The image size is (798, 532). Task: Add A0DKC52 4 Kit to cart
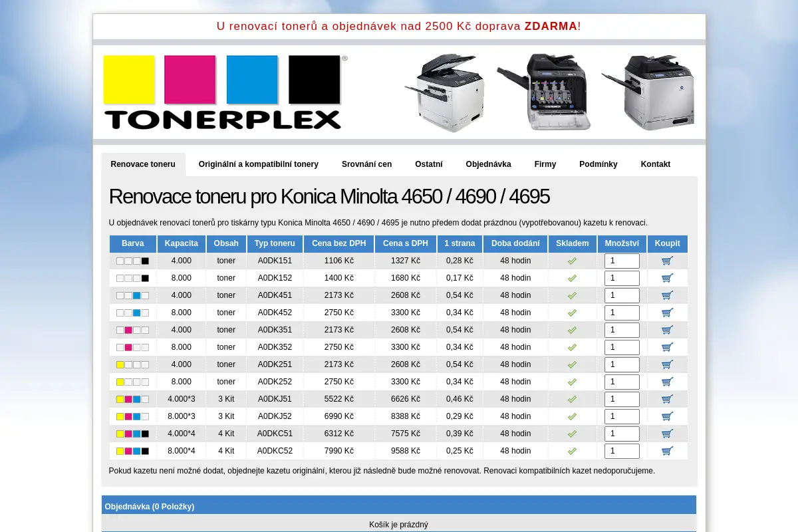pos(667,451)
